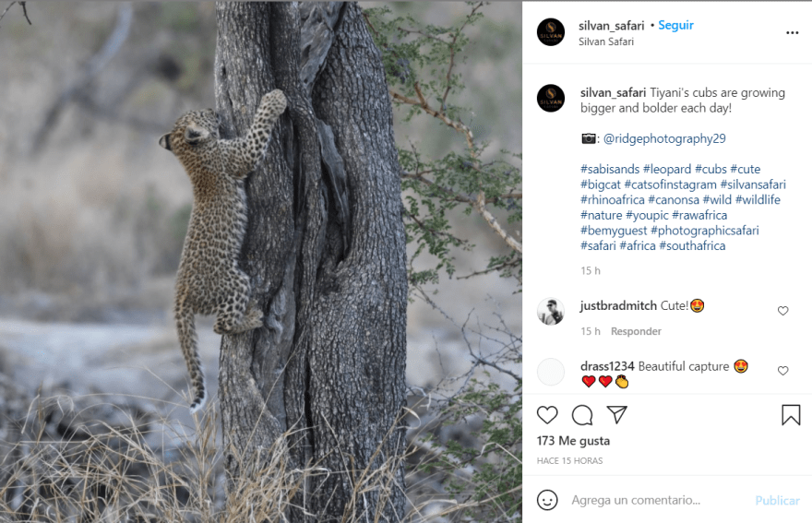Open drass1234's profile avatar
The image size is (812, 523).
click(x=551, y=372)
